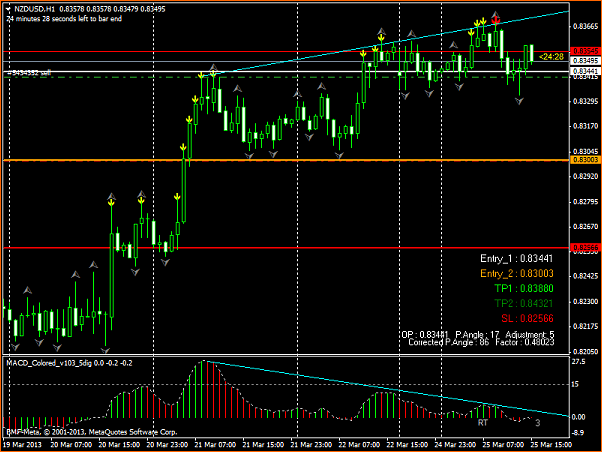602x452 pixels.
Task: Click the -8.9 MACD scale value
Action: tap(578, 433)
